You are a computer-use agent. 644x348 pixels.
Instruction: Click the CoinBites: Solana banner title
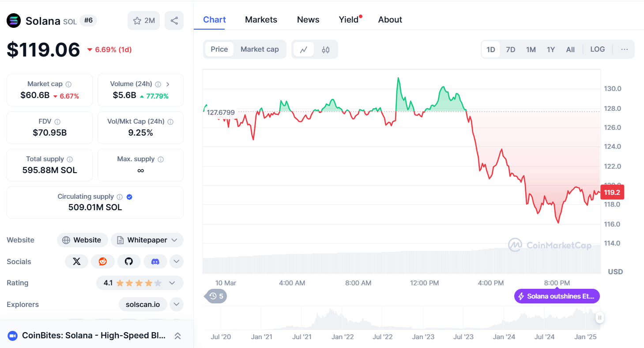94,336
